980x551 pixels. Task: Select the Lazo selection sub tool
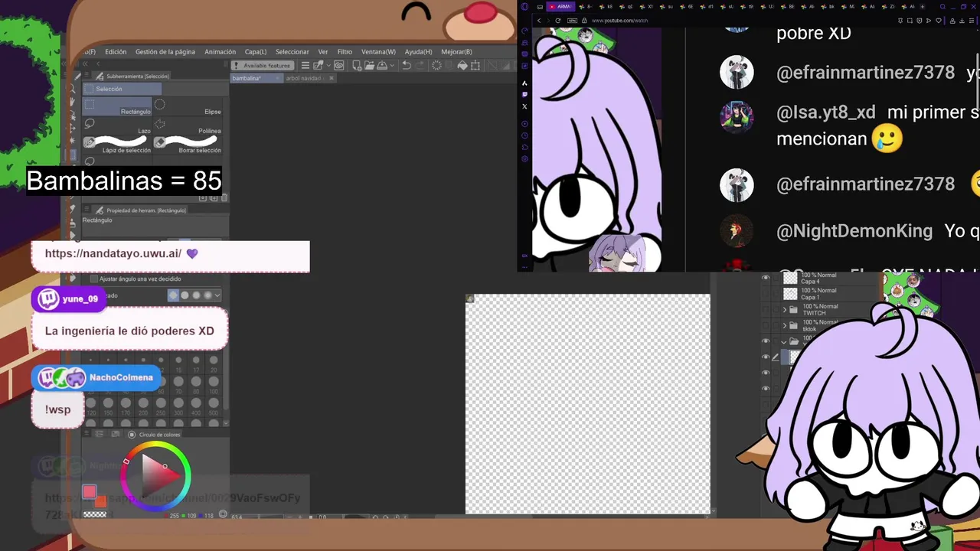(117, 126)
